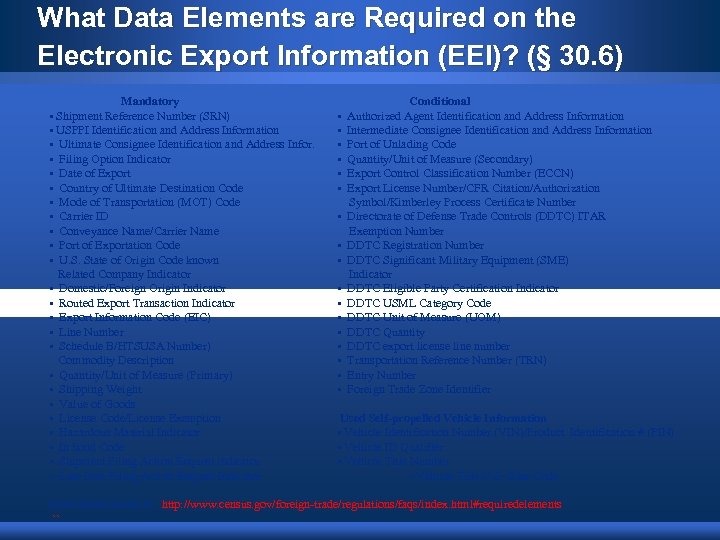Open the census.gov foreign-trade regulations FAQ link
The height and width of the screenshot is (540, 720).
tap(361, 504)
